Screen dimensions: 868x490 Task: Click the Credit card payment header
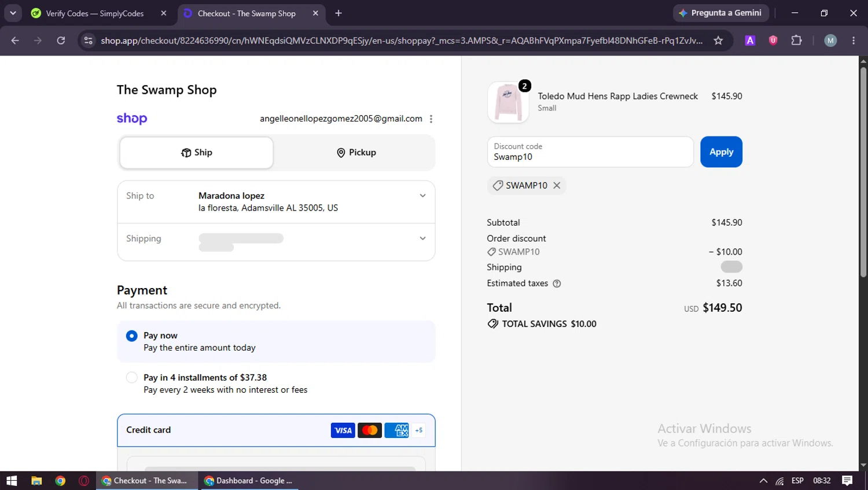pyautogui.click(x=276, y=430)
